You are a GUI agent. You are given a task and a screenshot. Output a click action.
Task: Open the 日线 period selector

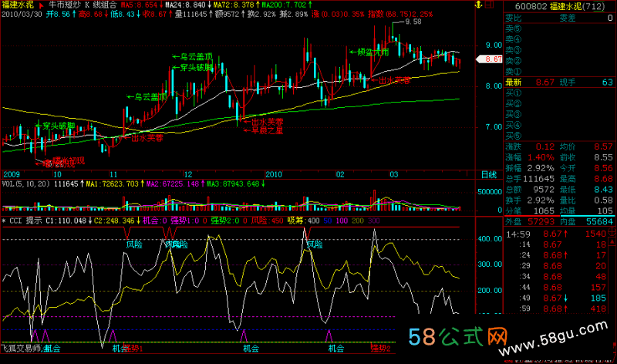[x=489, y=175]
